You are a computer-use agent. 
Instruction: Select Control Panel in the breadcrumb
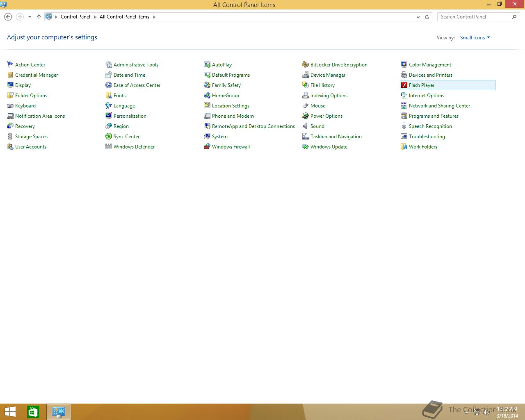pos(75,17)
